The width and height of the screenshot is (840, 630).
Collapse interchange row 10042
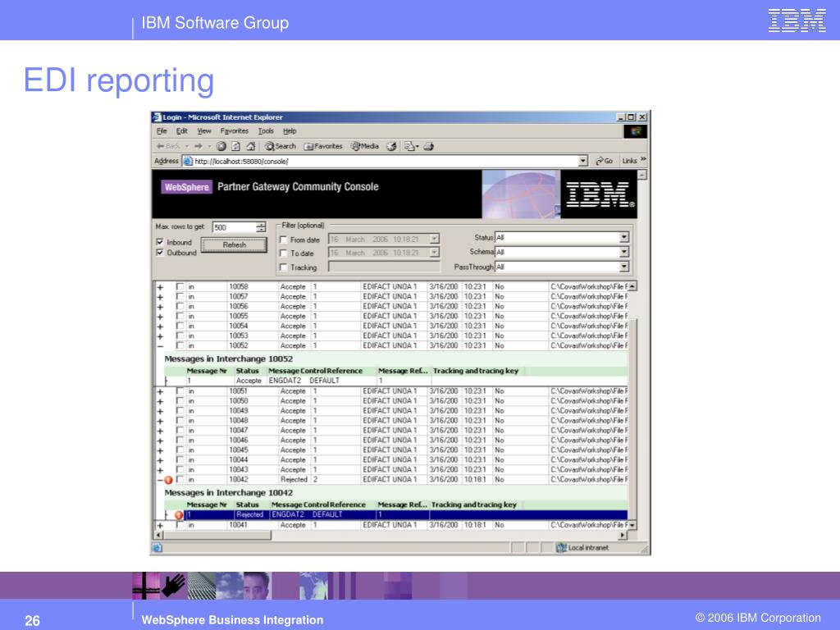pos(160,480)
